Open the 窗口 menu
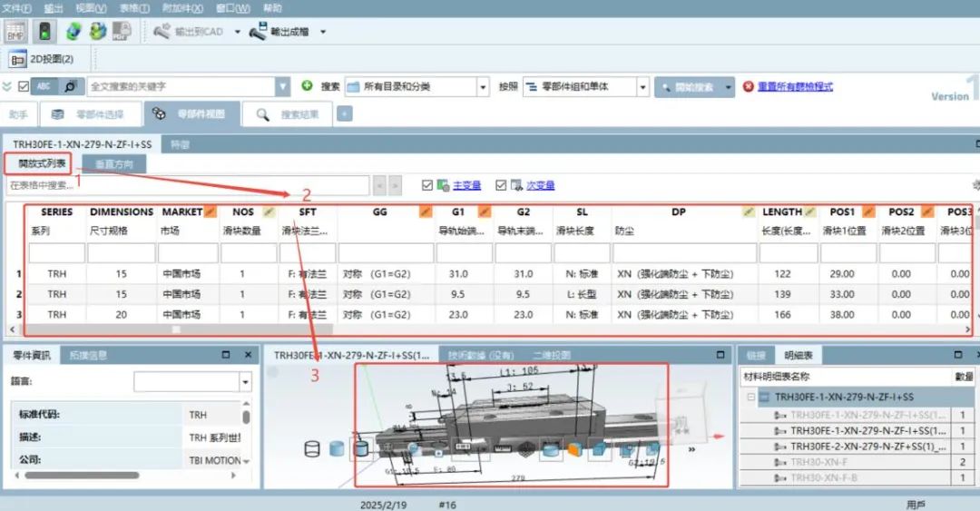The image size is (980, 511). [x=233, y=8]
